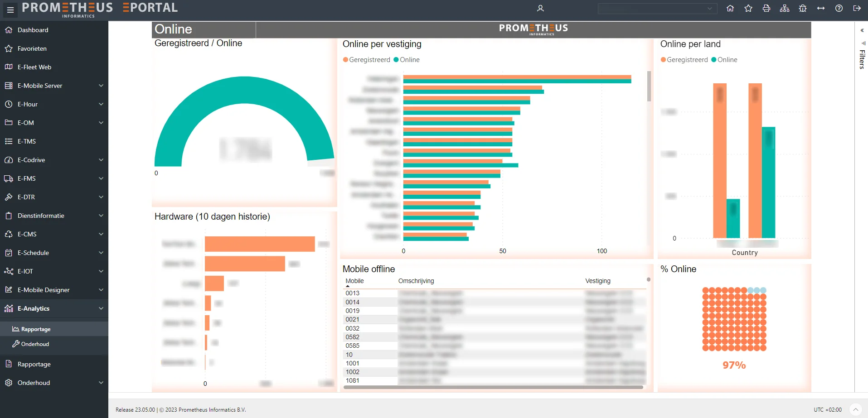Print the page with the printer icon
The height and width of the screenshot is (418, 868).
pos(766,8)
